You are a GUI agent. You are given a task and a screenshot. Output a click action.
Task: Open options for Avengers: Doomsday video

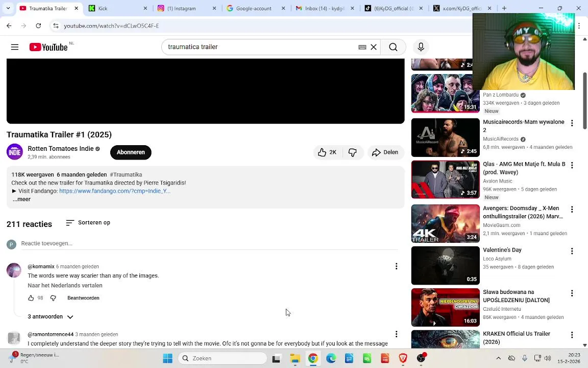572,209
